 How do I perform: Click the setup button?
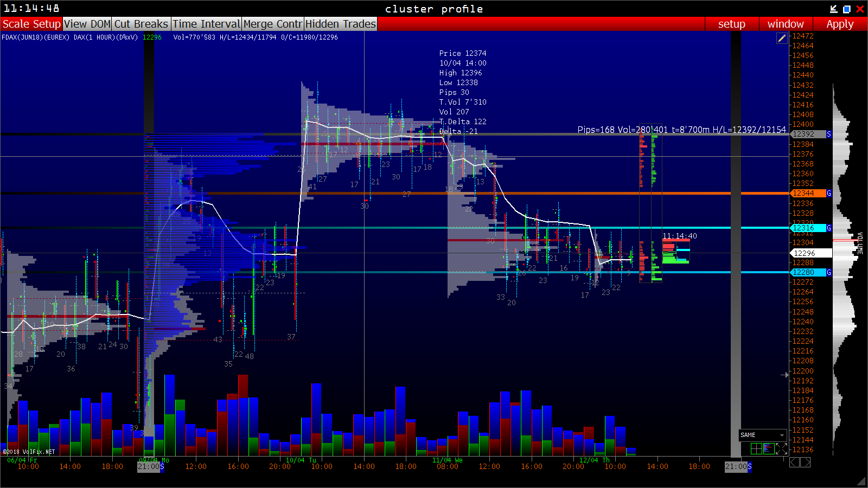click(x=731, y=24)
